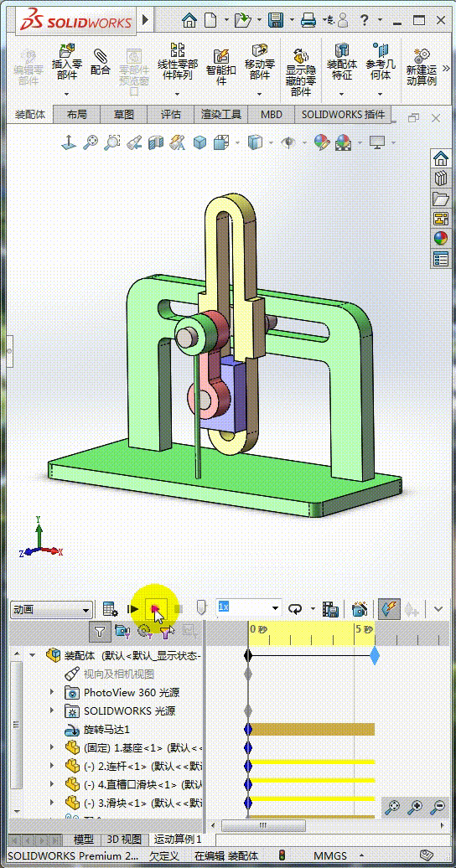Expand the PhotoView 360 光源 node

click(52, 692)
